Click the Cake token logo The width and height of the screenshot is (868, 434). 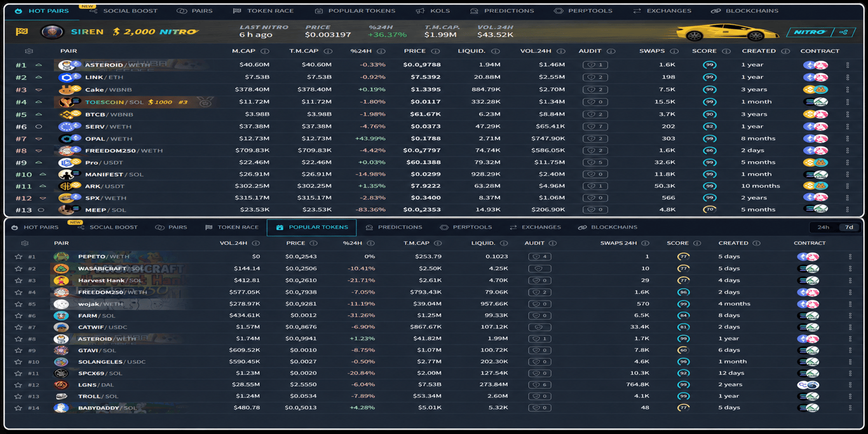[67, 90]
